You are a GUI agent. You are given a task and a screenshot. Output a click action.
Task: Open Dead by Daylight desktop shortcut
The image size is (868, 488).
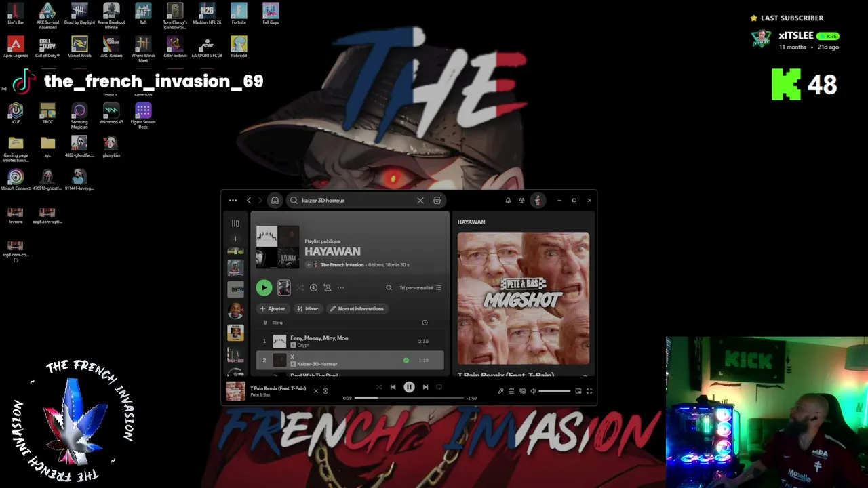click(x=79, y=14)
